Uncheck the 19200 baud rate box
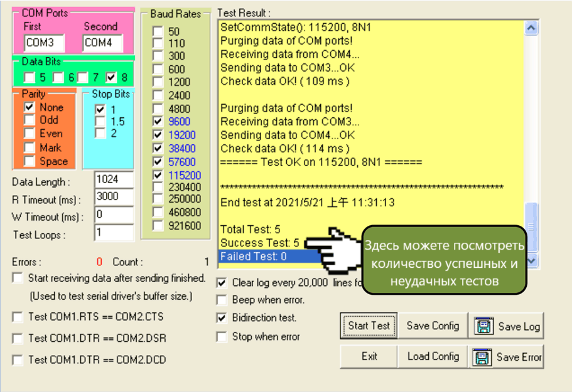 158,135
